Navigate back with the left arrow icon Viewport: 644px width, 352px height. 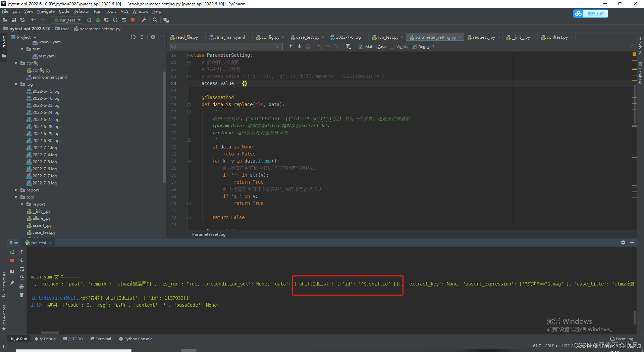click(33, 20)
